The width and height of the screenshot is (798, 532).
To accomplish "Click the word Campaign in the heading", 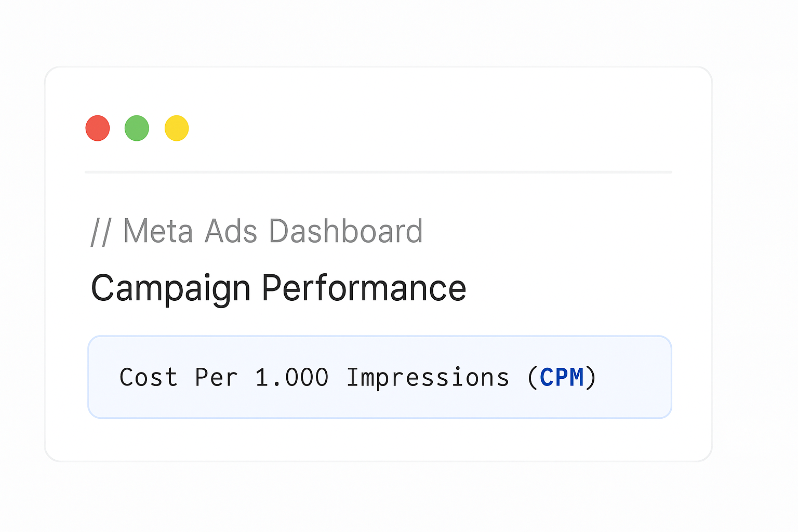I will (170, 289).
